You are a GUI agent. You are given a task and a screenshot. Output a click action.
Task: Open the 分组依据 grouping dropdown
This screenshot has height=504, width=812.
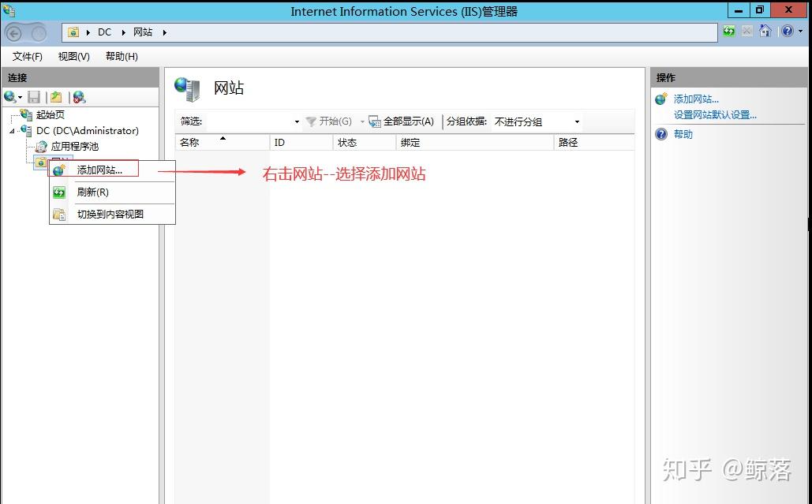pyautogui.click(x=577, y=121)
